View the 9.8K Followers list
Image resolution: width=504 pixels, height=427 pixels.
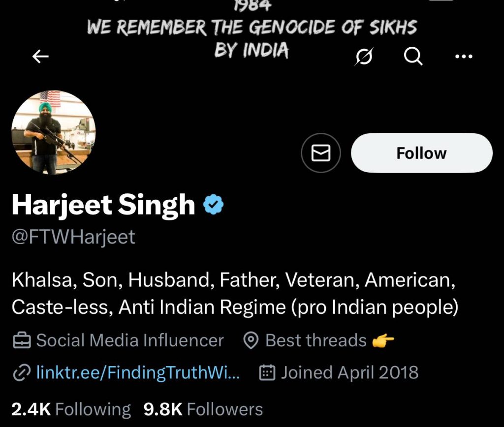pos(203,409)
